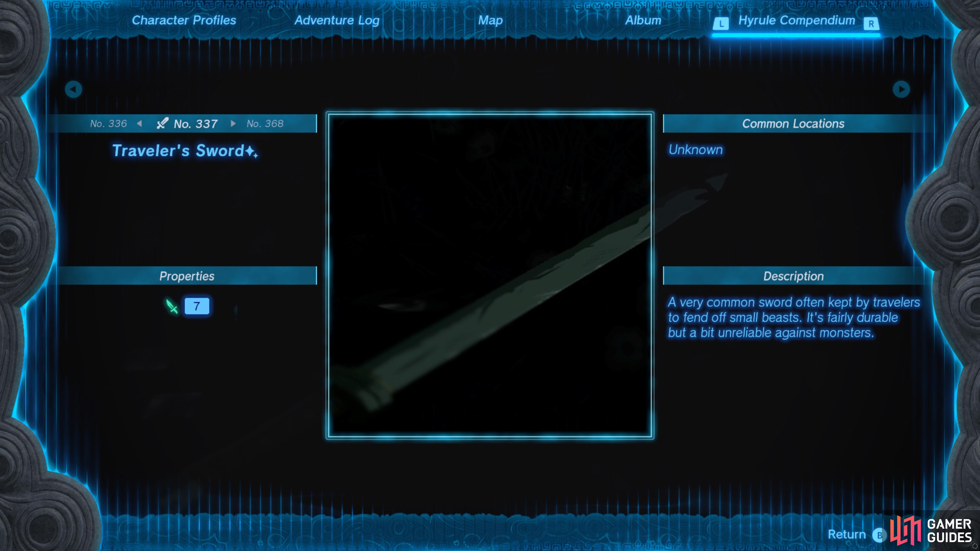This screenshot has height=551, width=980.
Task: Click the sword description paragraph
Action: pyautogui.click(x=794, y=318)
